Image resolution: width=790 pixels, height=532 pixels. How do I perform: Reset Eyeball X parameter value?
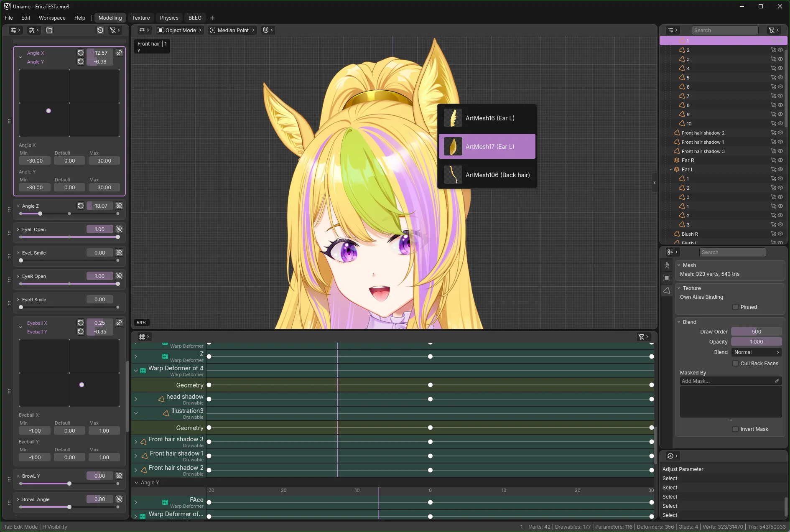pos(81,323)
